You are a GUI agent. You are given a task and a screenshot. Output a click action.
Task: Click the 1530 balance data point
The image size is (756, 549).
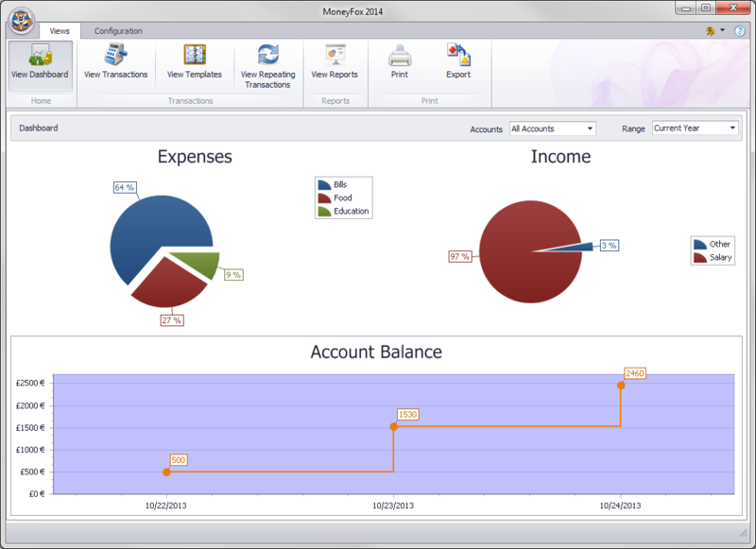(394, 426)
